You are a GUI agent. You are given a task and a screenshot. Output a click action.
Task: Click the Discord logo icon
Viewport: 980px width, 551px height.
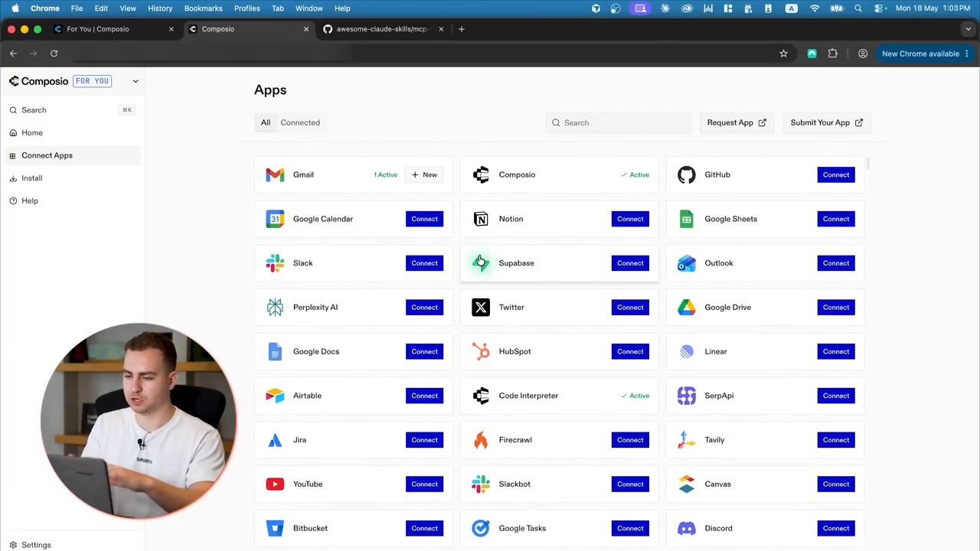(687, 529)
